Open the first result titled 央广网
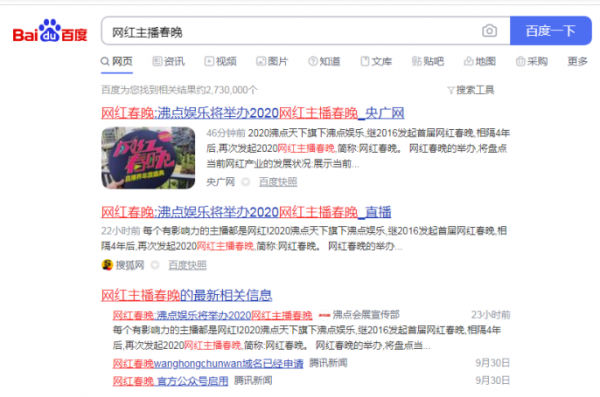The image size is (600, 397). 253,113
